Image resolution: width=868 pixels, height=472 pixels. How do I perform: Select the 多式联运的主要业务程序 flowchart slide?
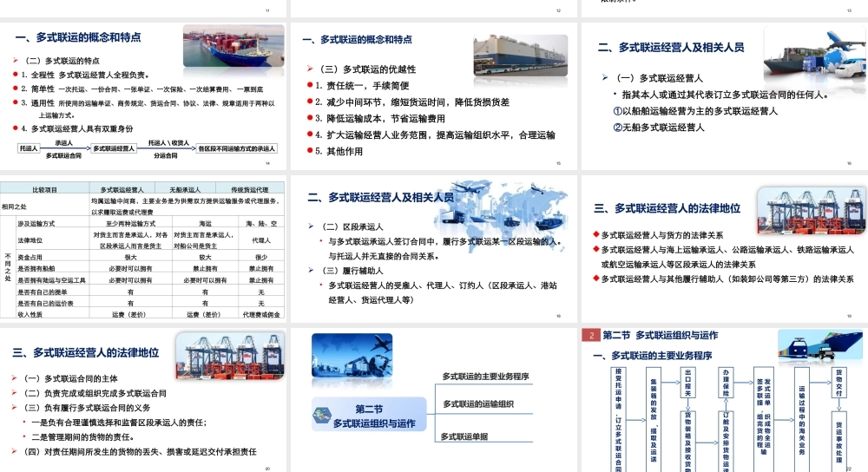coord(725,399)
